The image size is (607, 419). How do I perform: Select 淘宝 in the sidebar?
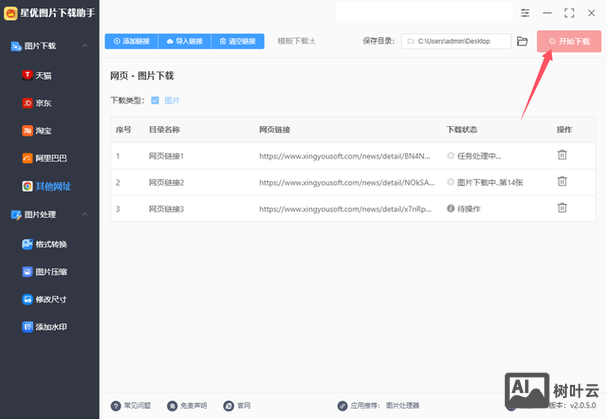(x=37, y=131)
